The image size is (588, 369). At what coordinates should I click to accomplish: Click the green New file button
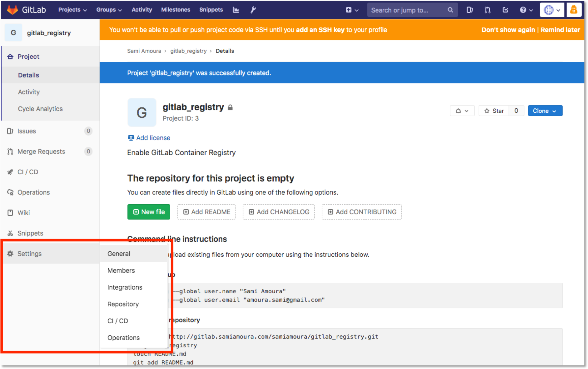click(149, 212)
